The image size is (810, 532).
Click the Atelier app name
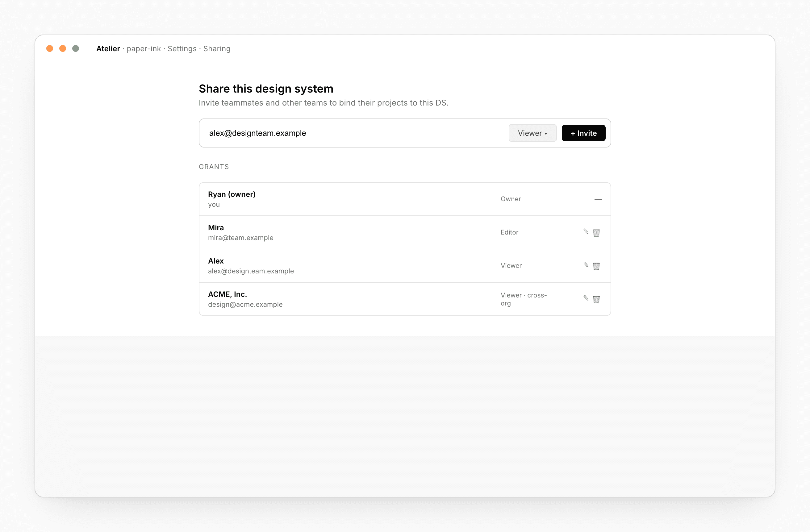coord(108,49)
